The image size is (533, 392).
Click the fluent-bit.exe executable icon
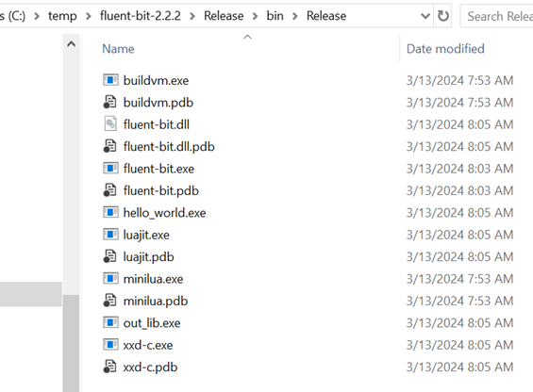110,168
